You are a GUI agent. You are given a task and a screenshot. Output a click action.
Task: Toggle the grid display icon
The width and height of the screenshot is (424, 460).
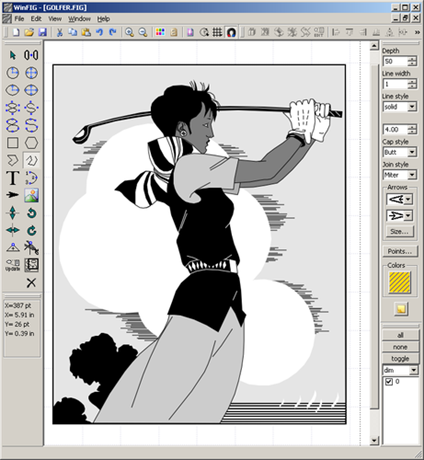click(217, 32)
